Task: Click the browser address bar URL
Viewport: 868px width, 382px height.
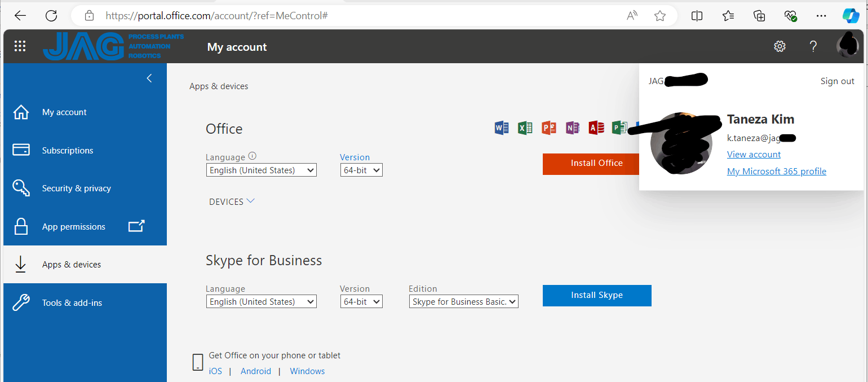Action: tap(217, 16)
